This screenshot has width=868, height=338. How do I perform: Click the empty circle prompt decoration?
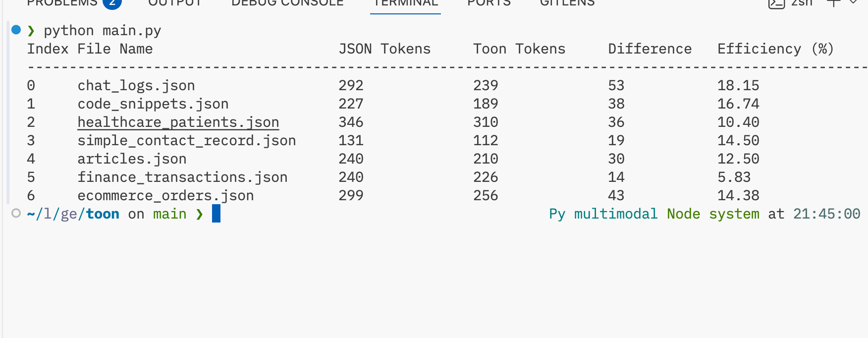16,213
